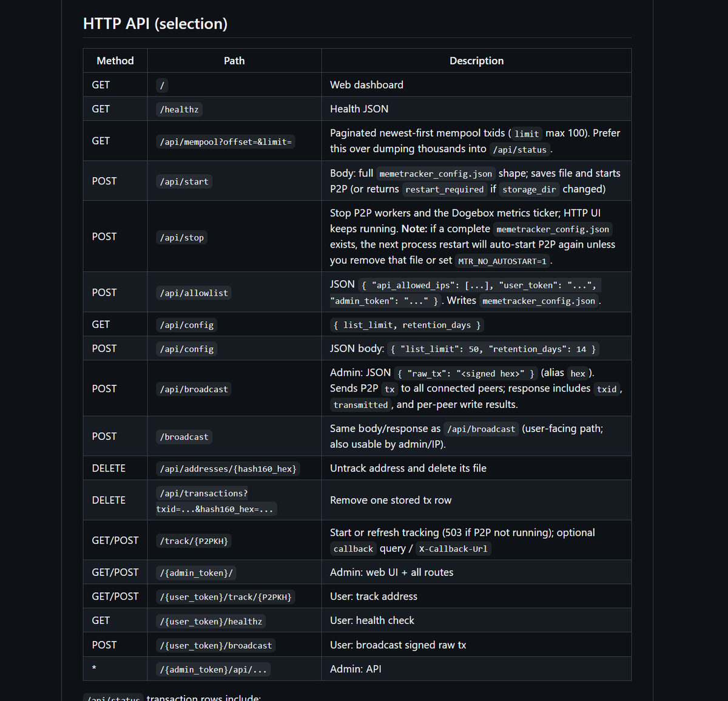Click the 'HTTP API (selection)' heading
Screen dimensions: 728x701
155,24
